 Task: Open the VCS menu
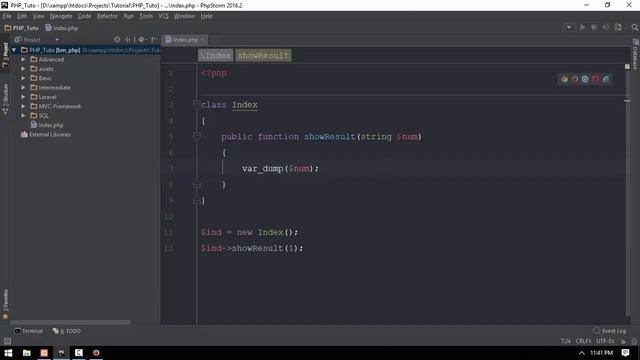pos(163,16)
